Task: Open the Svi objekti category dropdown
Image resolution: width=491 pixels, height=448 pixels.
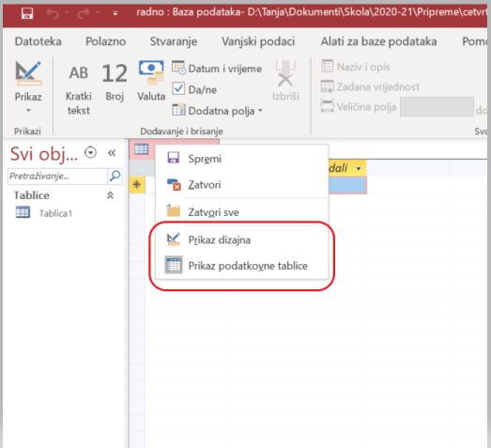Action: (90, 152)
